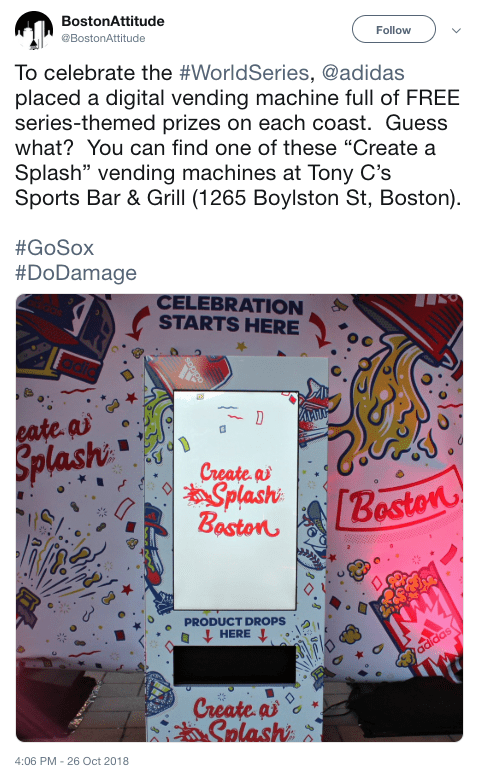Click the Product Drops Here label in photo
493x772 pixels.
(235, 628)
